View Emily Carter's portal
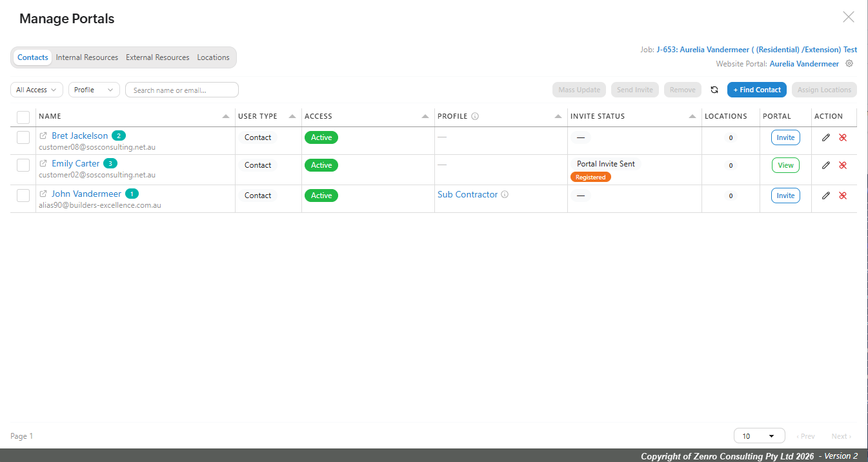This screenshot has width=868, height=462. (x=785, y=165)
